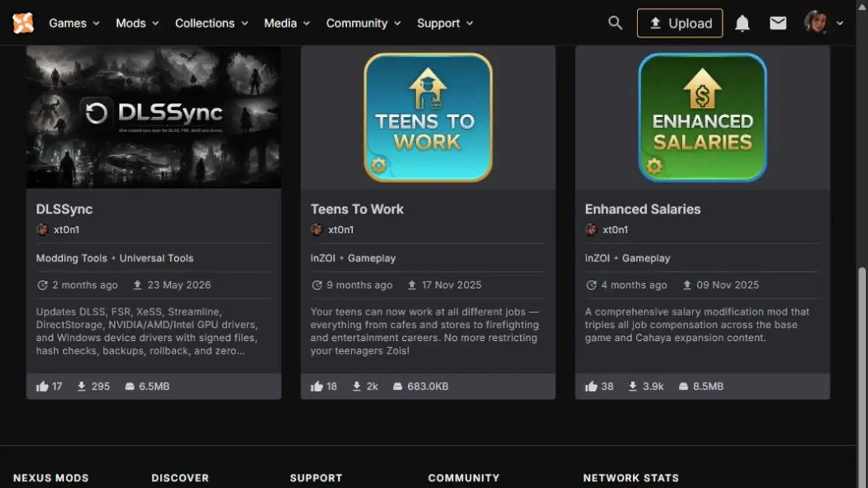Click the Upload button

(679, 23)
